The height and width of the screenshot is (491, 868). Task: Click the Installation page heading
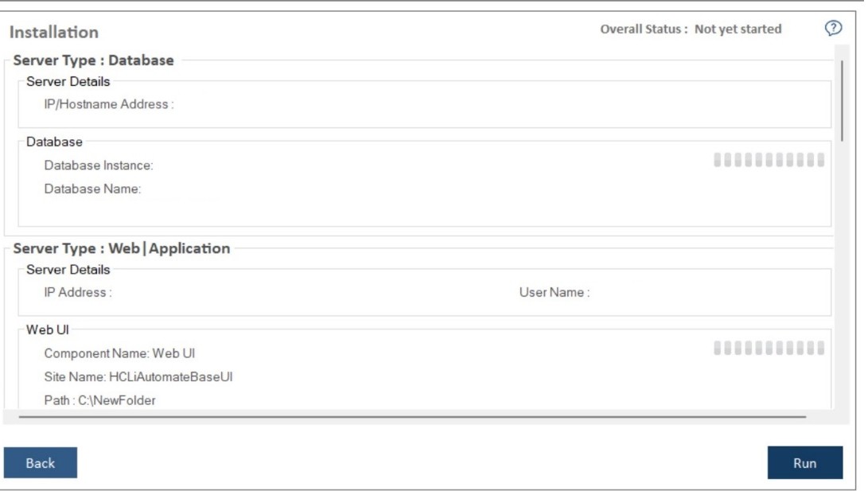[54, 33]
